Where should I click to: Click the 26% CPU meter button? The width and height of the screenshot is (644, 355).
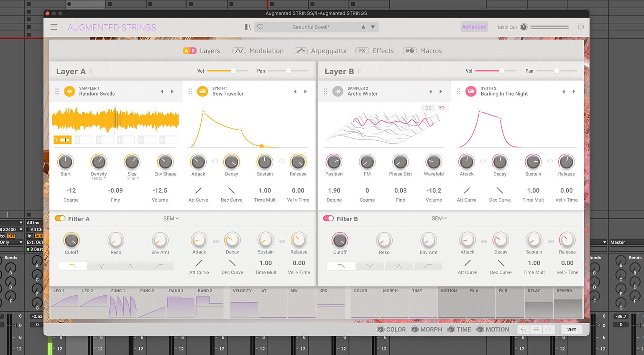click(x=572, y=330)
